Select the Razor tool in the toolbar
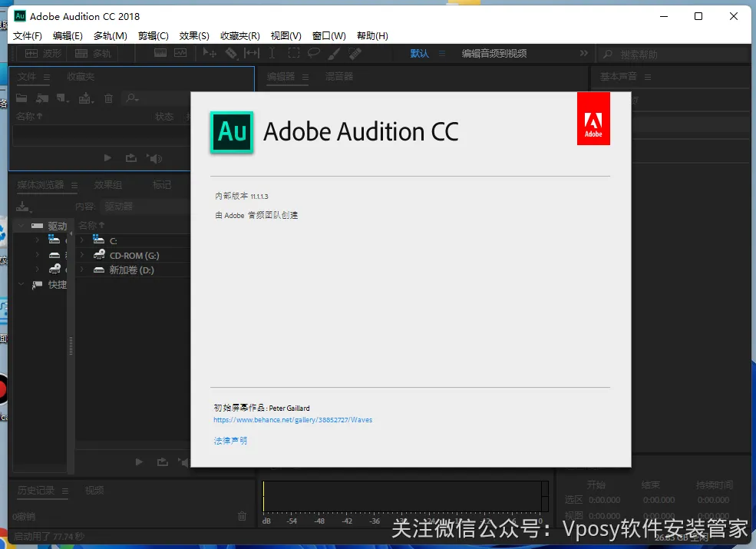 tap(231, 53)
